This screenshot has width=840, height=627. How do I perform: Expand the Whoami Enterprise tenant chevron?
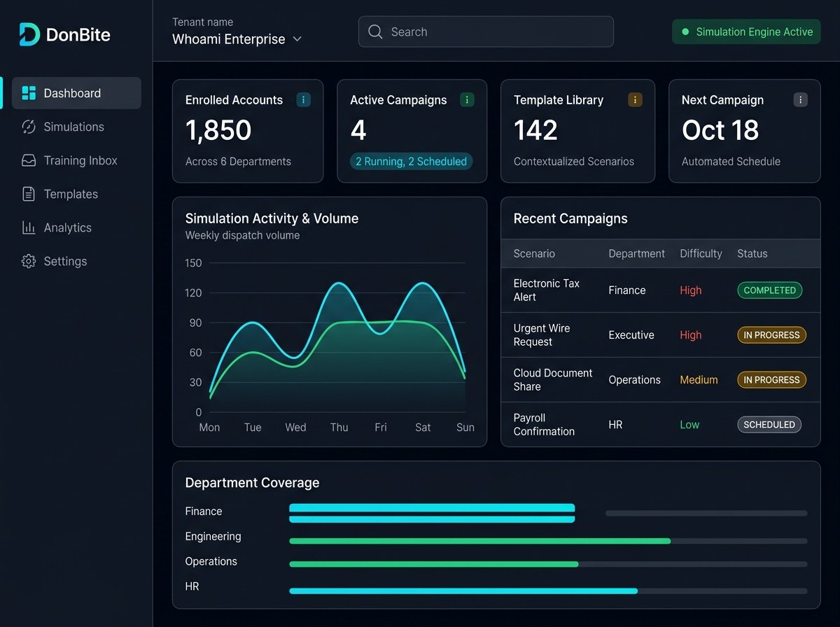[297, 39]
